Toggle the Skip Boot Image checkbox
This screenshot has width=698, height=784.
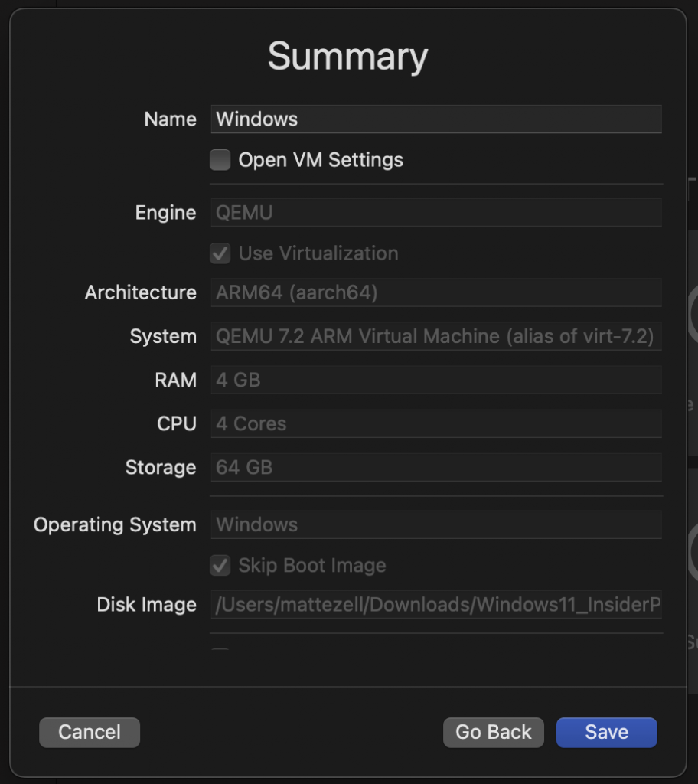pos(220,566)
